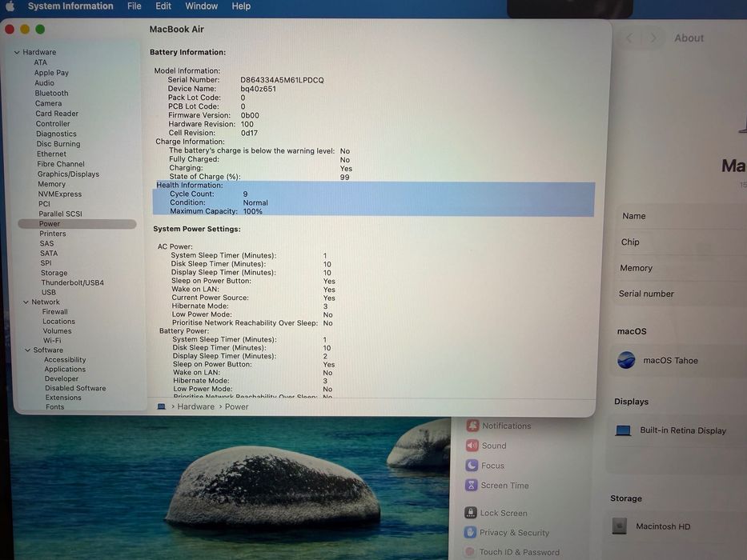Click the Macintosh HD drive icon
Image resolution: width=747 pixels, height=560 pixels.
point(620,526)
